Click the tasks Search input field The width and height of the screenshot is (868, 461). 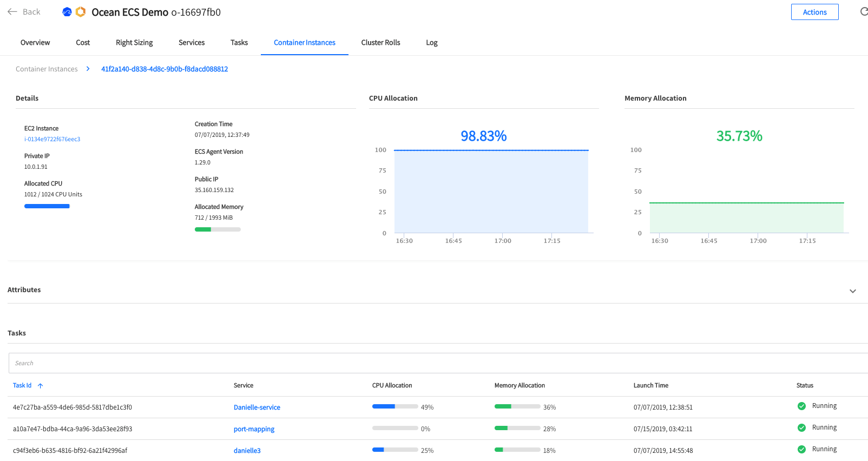point(433,363)
